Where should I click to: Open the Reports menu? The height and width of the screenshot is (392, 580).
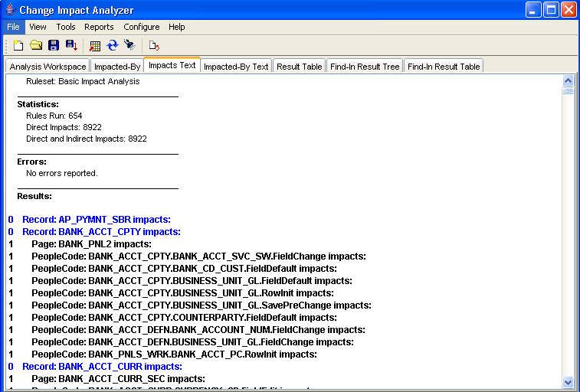[99, 27]
